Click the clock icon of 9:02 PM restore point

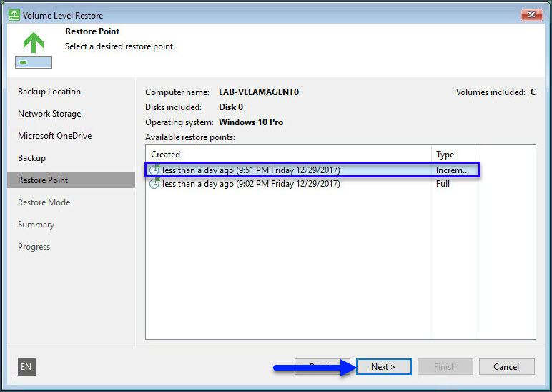(154, 184)
